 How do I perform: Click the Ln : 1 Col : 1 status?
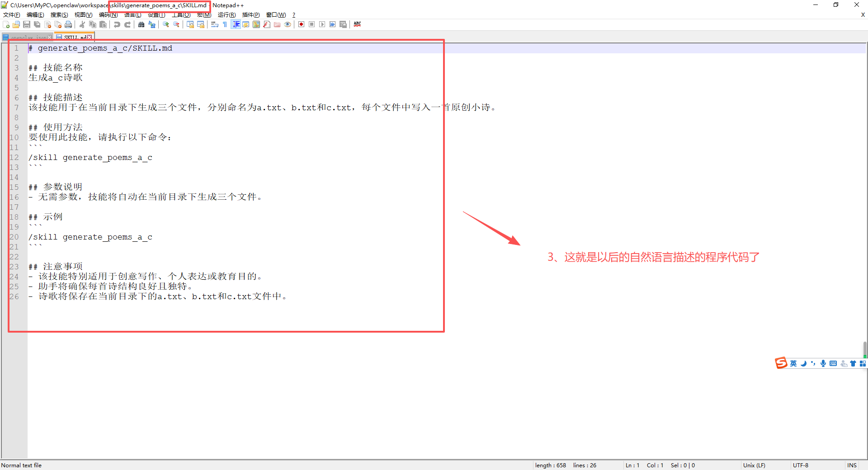(x=644, y=465)
